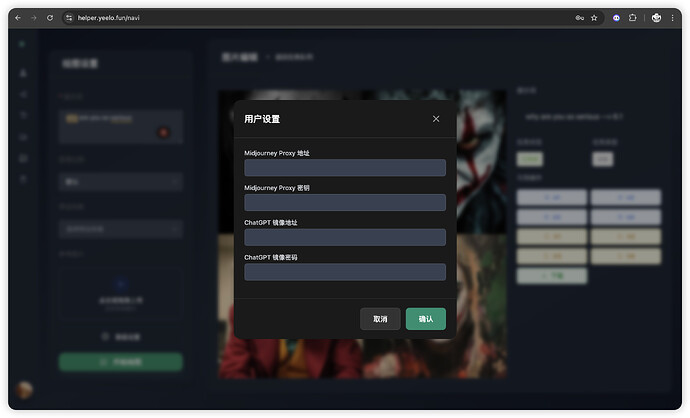Viewport: 690px width, 418px height.
Task: Open the blue extension icon in the toolbar
Action: pos(616,18)
